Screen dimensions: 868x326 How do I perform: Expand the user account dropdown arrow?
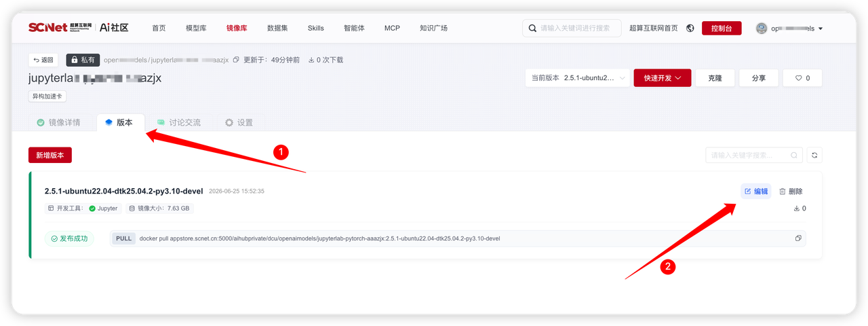coord(821,29)
